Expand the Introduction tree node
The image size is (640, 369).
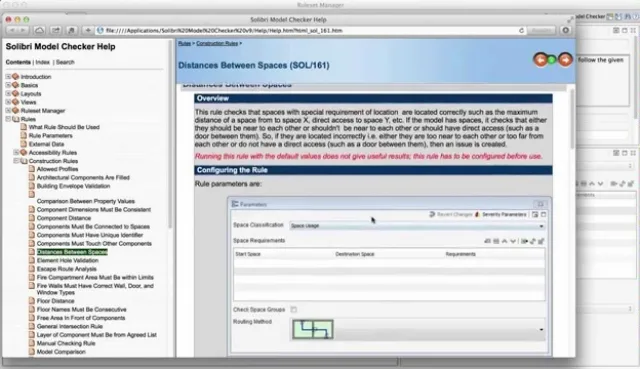coord(8,76)
